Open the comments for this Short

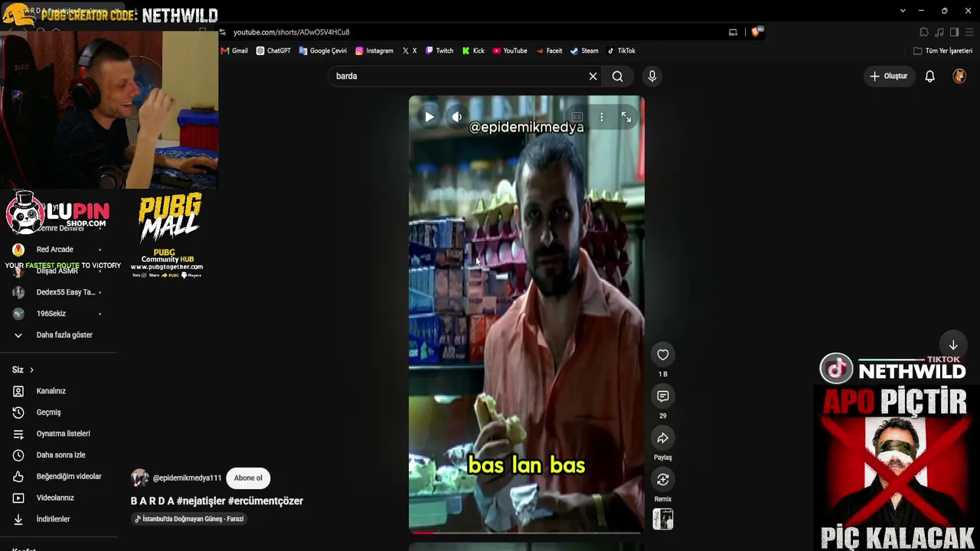tap(663, 396)
